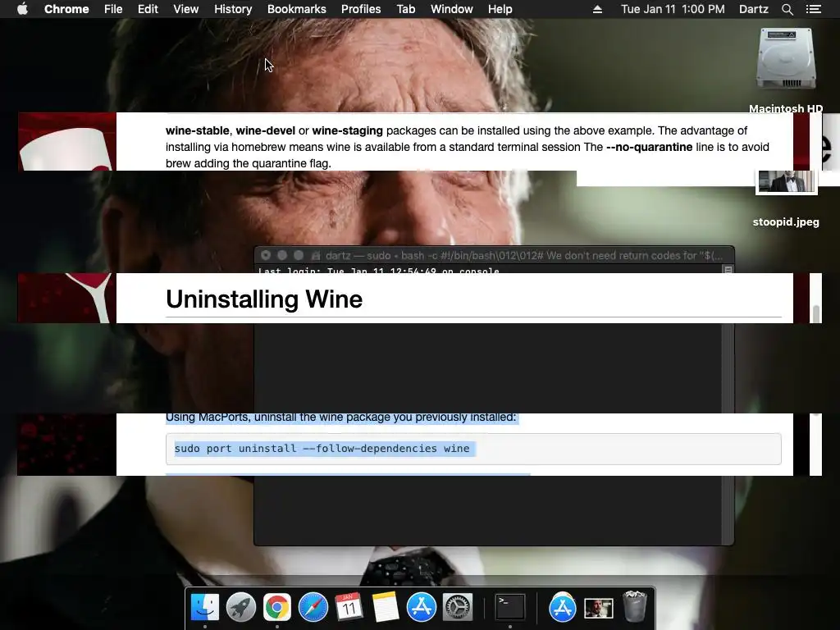Click the bold wine-stable text
This screenshot has height=630, width=840.
(197, 130)
